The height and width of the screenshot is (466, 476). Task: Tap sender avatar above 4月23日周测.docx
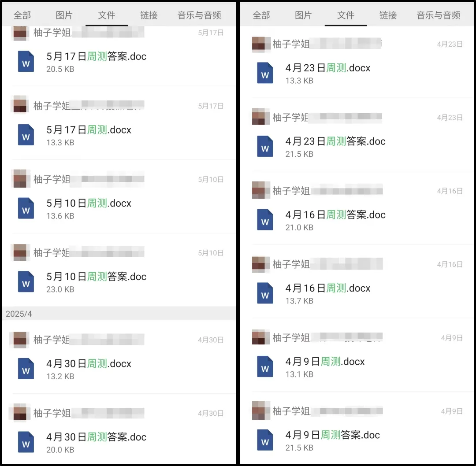(261, 44)
